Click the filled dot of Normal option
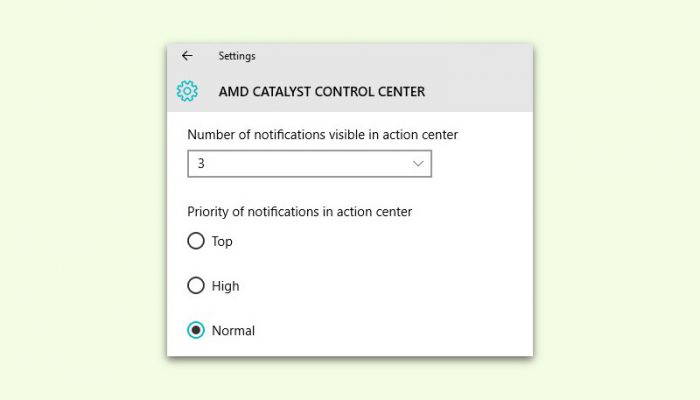The width and height of the screenshot is (700, 400). 196,330
